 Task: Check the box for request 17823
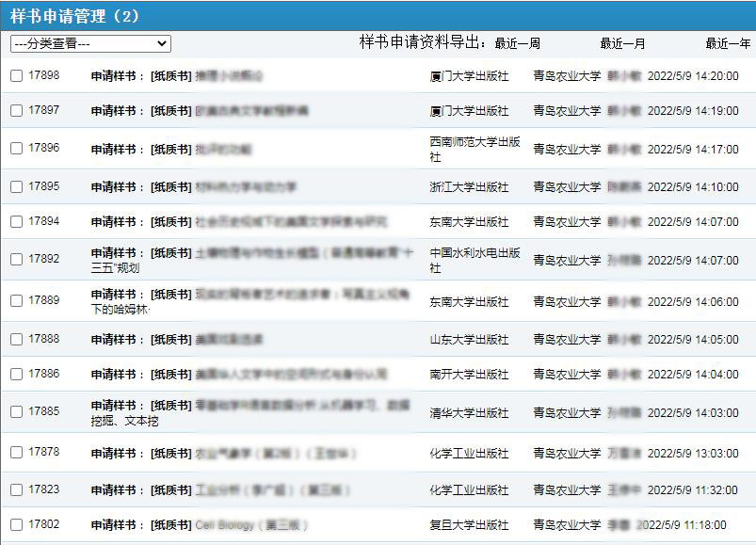(x=16, y=490)
